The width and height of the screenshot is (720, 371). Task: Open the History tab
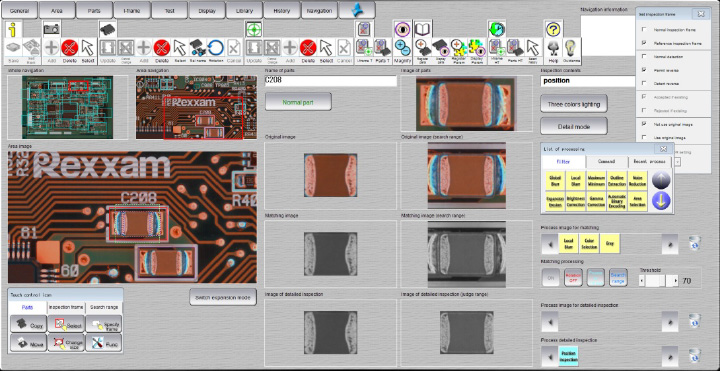click(x=281, y=10)
